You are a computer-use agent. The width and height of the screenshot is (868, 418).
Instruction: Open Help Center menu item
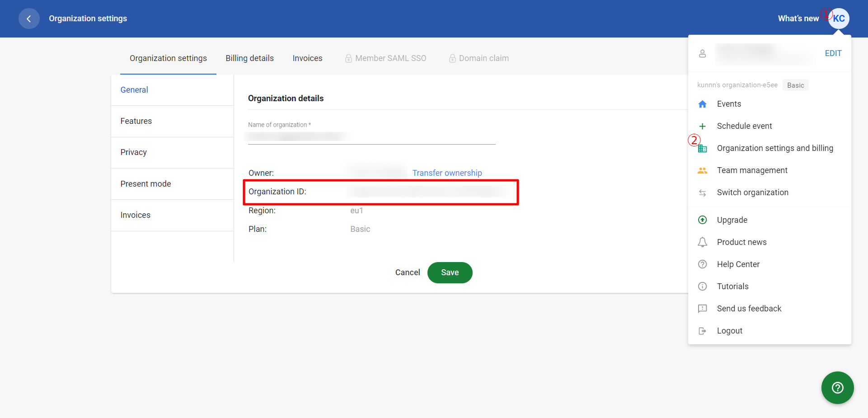click(x=769, y=264)
